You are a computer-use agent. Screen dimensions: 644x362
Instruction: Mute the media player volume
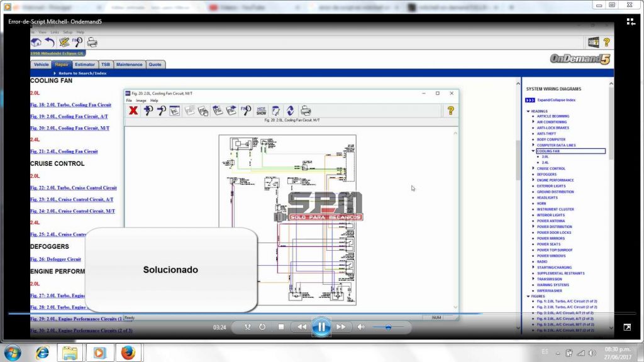(360, 327)
